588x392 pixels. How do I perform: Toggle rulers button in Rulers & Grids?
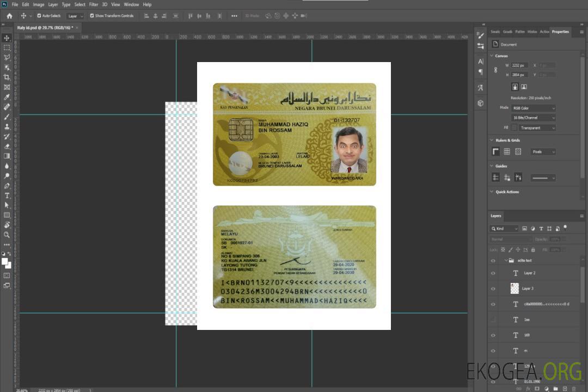pyautogui.click(x=495, y=151)
